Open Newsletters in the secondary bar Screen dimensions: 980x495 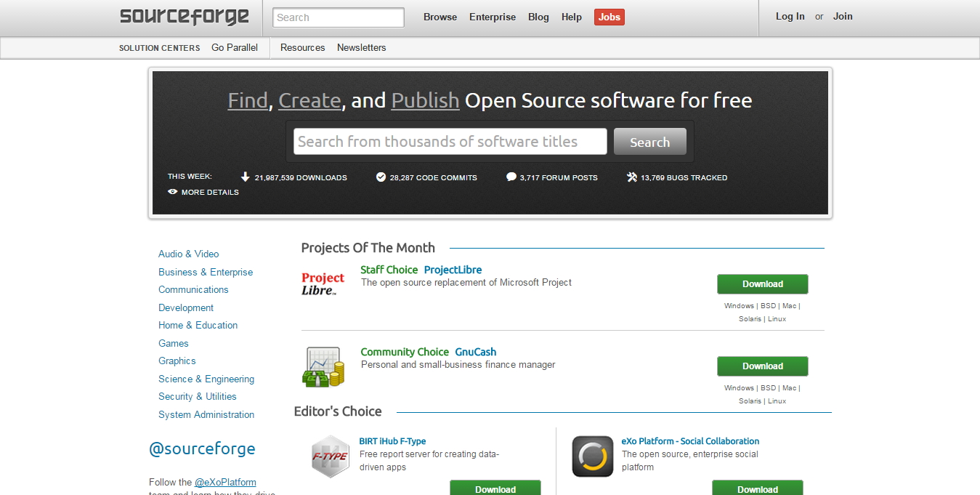tap(362, 48)
